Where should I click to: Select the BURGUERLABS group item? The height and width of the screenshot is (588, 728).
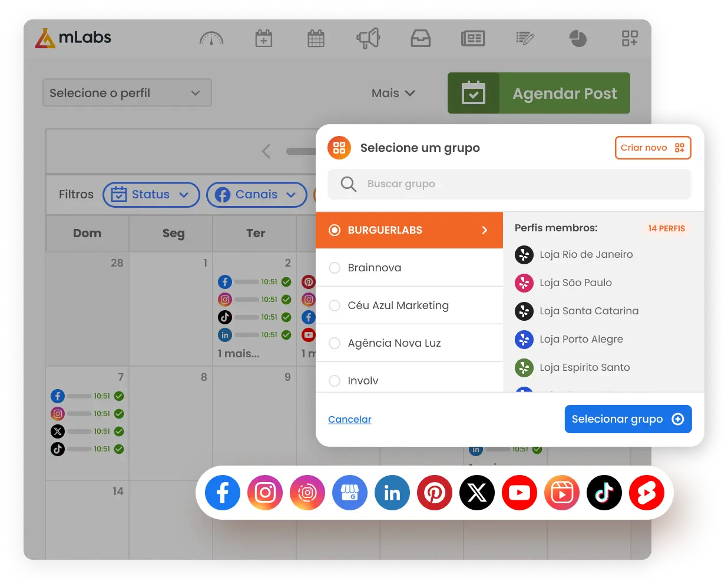(409, 230)
